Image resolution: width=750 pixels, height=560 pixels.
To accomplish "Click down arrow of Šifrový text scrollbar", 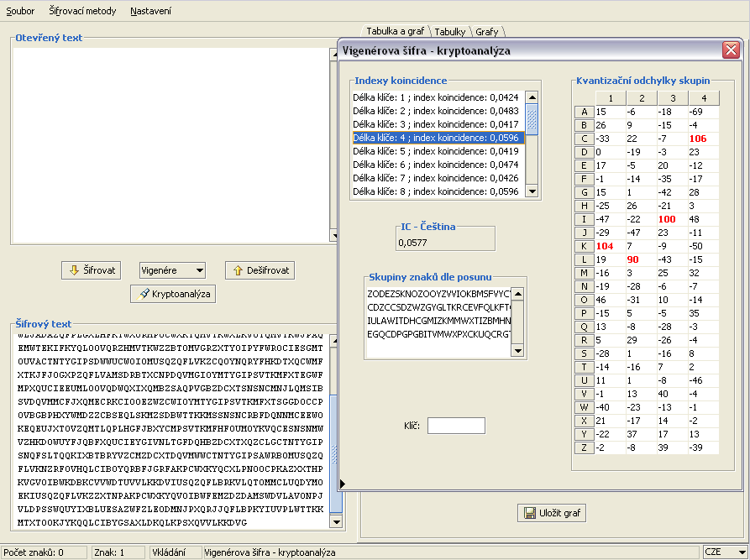I will click(x=336, y=522).
